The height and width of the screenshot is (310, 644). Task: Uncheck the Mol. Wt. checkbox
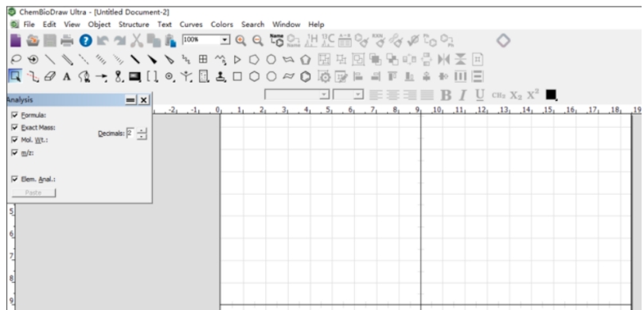coord(15,140)
